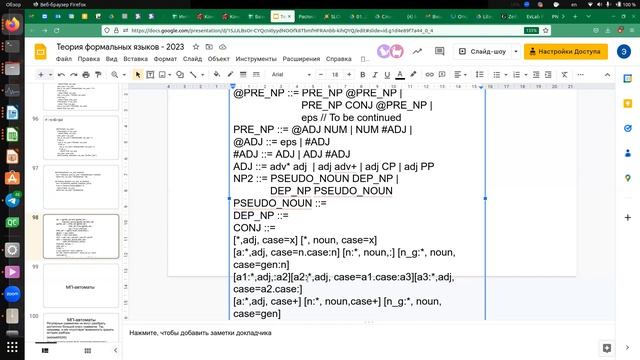Open the text highlight color marker
Image resolution: width=640 pixels, height=360 pixels.
[x=413, y=74]
